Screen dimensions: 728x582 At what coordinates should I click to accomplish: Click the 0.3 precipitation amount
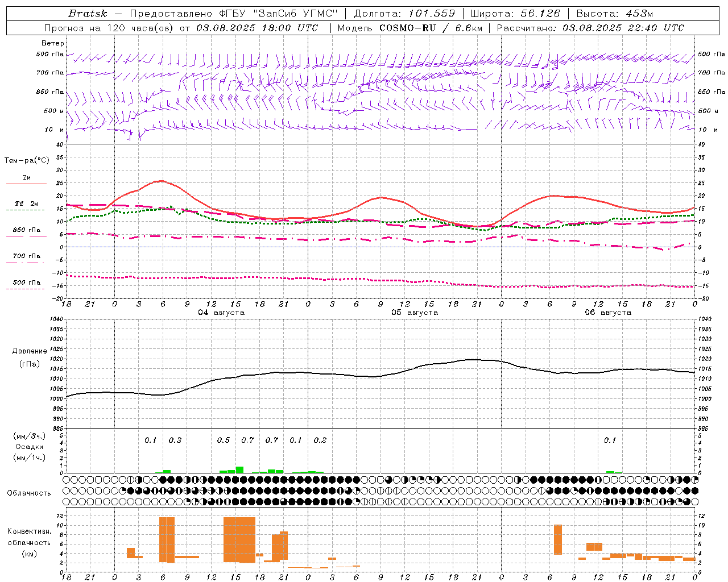[175, 440]
